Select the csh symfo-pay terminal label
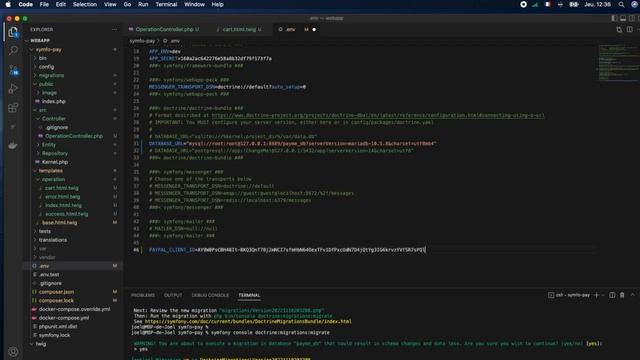This screenshot has height=360, width=640. pos(569,295)
